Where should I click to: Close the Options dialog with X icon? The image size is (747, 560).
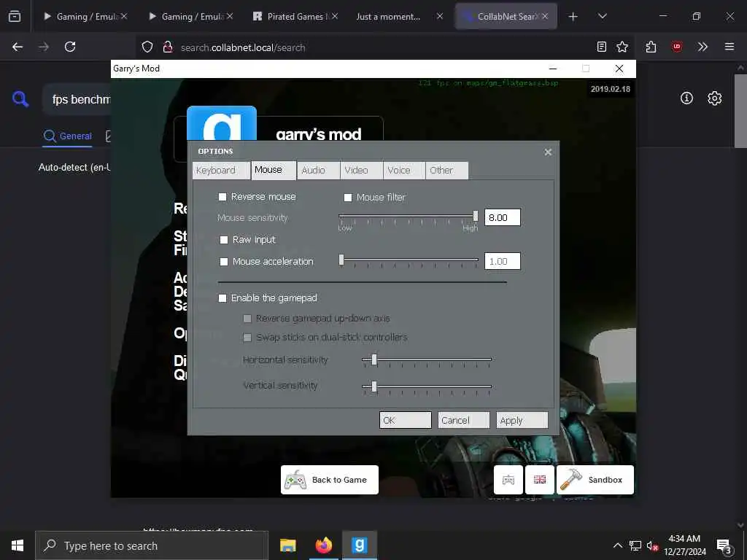coord(548,152)
